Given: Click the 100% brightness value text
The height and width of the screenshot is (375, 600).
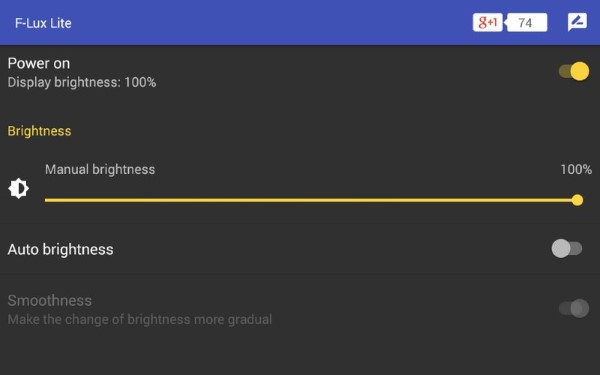Looking at the screenshot, I should (x=576, y=170).
